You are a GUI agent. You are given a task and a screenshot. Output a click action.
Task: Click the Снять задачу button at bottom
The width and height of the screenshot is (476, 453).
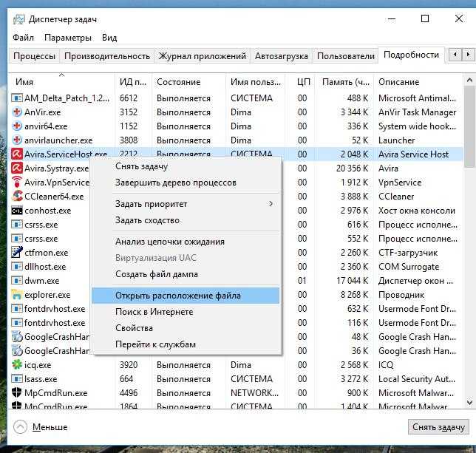pyautogui.click(x=438, y=427)
